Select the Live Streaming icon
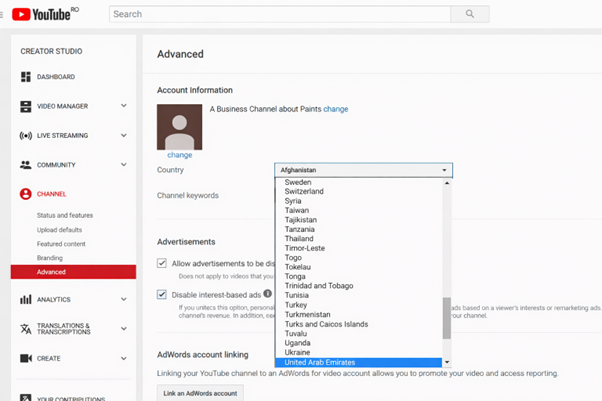 26,136
